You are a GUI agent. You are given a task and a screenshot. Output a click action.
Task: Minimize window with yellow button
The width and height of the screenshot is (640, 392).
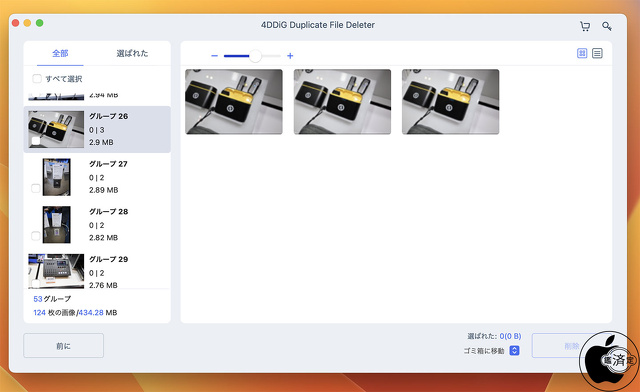coord(27,23)
